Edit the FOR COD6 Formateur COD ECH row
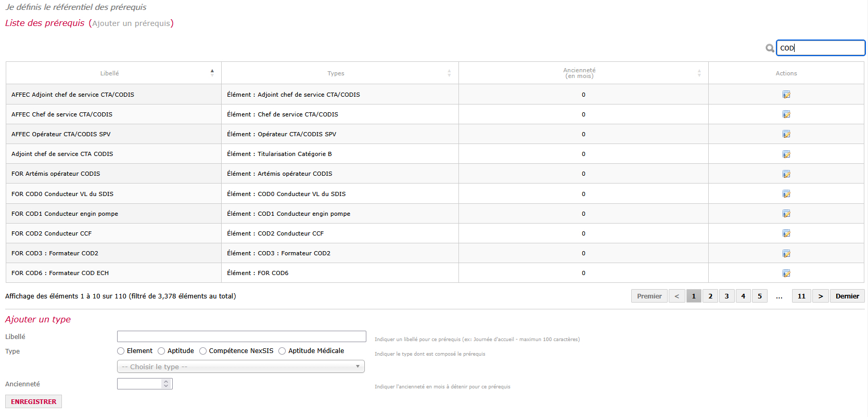This screenshot has height=417, width=868. click(786, 273)
